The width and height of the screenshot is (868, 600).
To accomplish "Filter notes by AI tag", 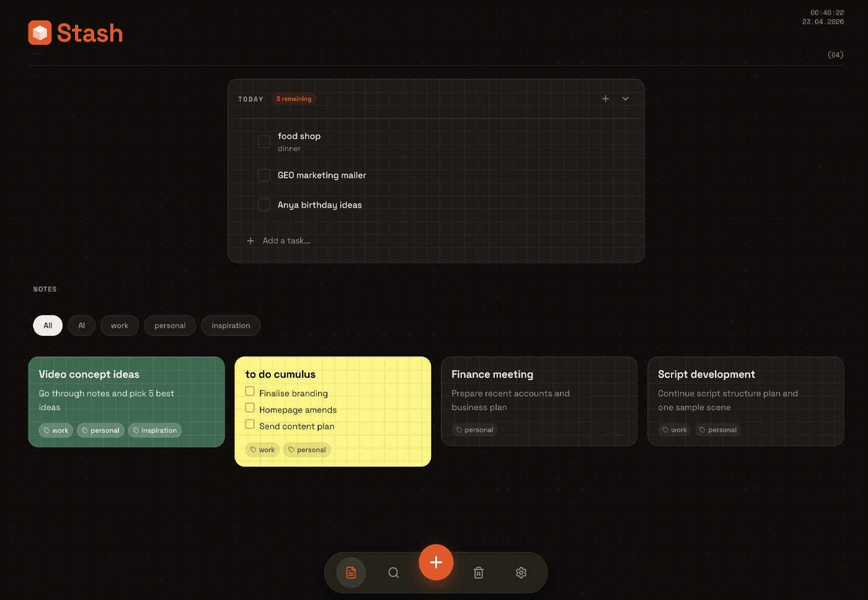I will click(81, 325).
